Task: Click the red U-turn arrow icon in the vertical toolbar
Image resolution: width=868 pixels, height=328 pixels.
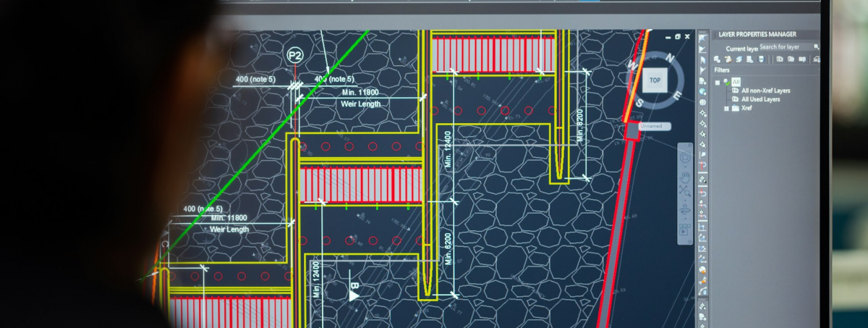Action: point(702,195)
